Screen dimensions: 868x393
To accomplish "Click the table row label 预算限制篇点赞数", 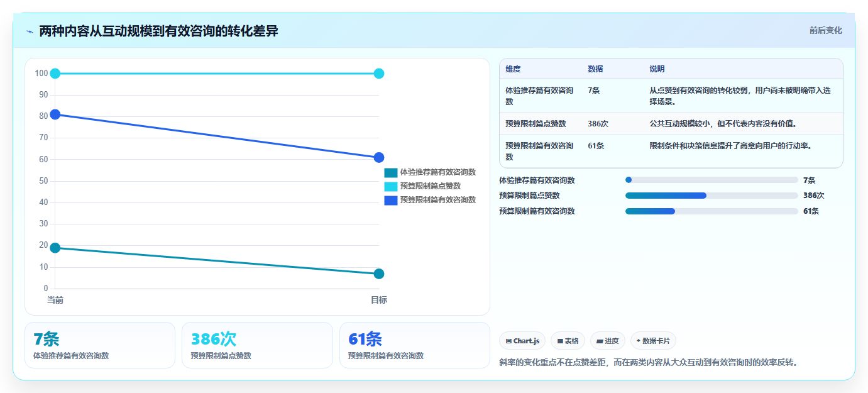I will [536, 123].
